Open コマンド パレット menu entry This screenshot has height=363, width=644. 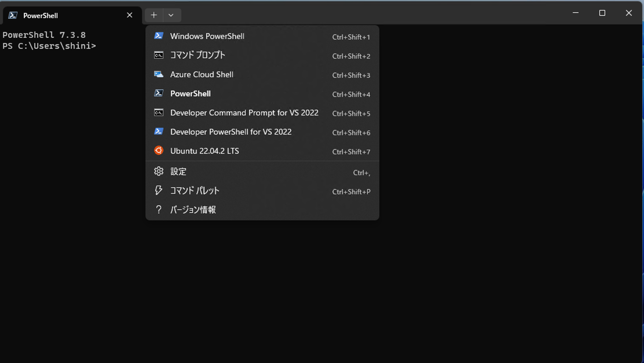(262, 191)
